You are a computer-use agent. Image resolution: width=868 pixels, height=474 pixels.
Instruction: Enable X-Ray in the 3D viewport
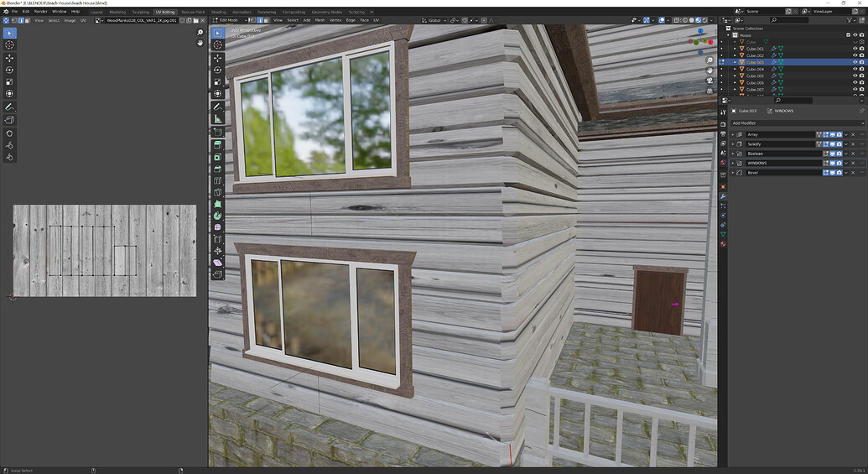click(677, 20)
